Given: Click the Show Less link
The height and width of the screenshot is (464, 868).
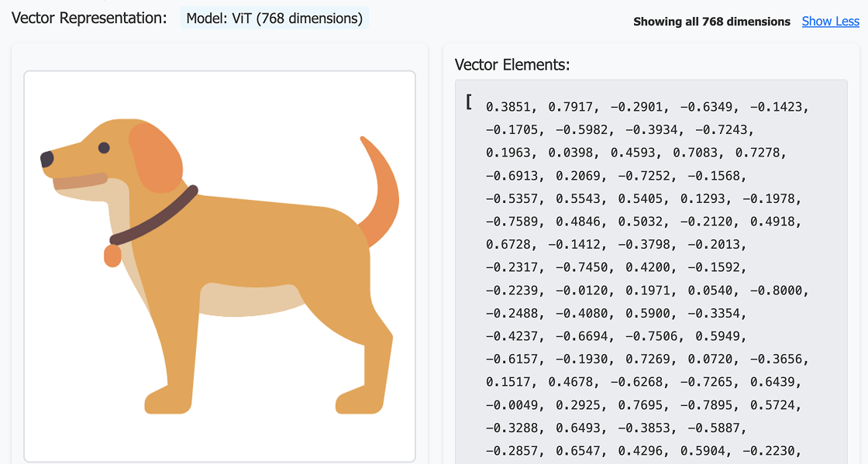Looking at the screenshot, I should click(x=830, y=22).
